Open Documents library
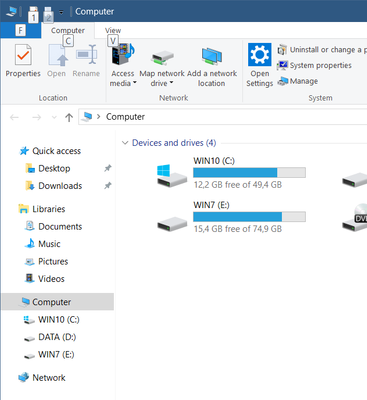Screen dimensions: 367x400 click(60, 227)
